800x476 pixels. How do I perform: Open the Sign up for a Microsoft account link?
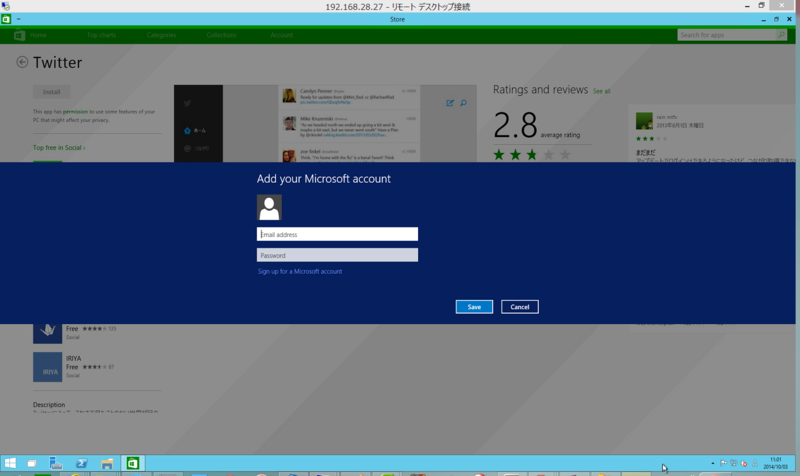[x=300, y=271]
